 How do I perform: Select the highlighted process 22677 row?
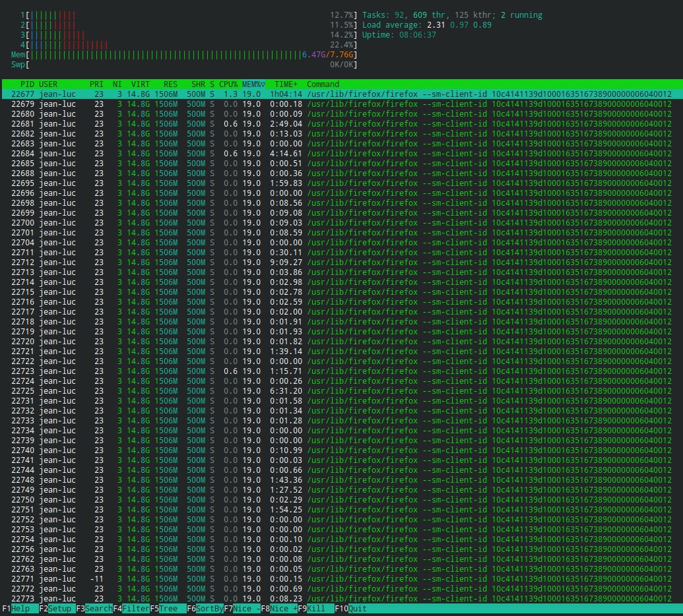pos(342,94)
